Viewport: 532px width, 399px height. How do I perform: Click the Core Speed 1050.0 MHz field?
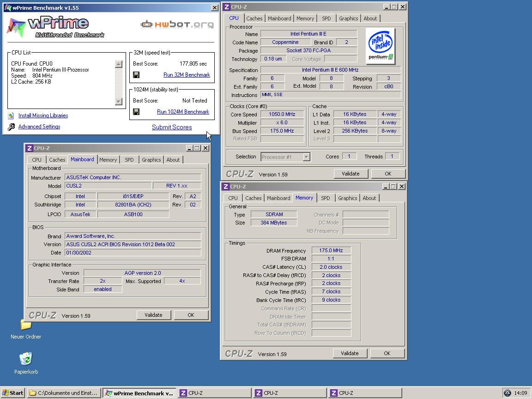pyautogui.click(x=282, y=115)
